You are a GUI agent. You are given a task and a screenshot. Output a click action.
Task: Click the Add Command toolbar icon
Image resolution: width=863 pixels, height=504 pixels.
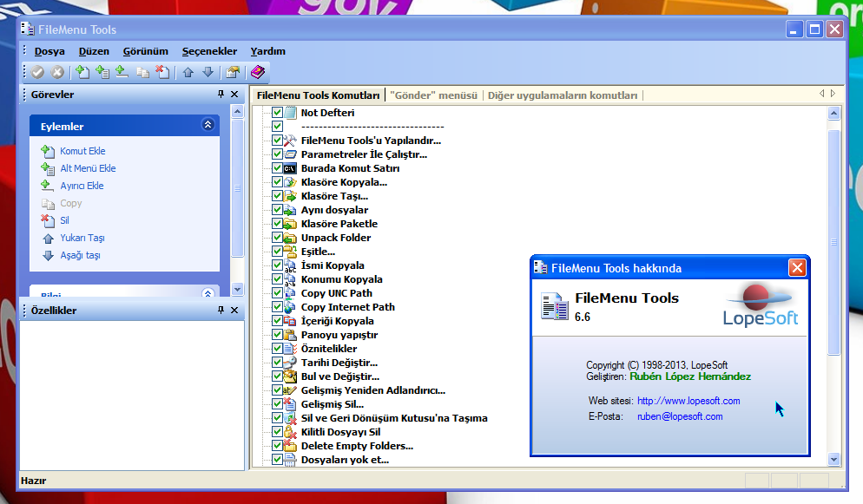[82, 72]
